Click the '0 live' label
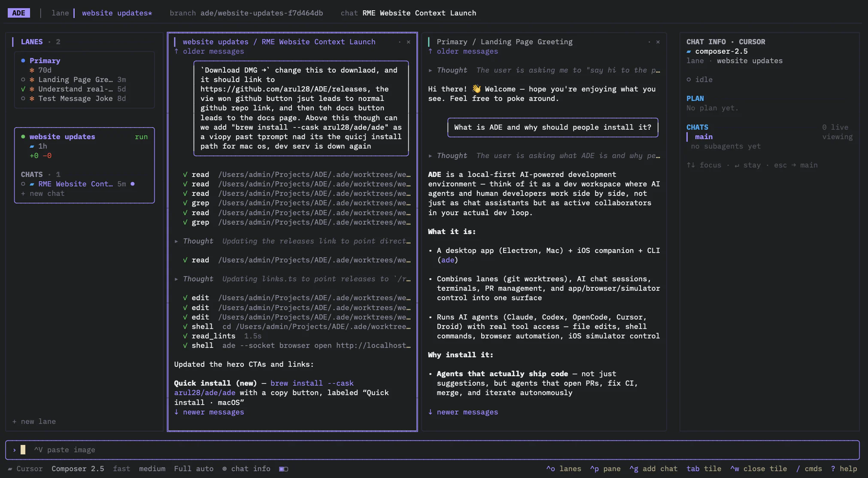This screenshot has height=478, width=868. pos(835,127)
